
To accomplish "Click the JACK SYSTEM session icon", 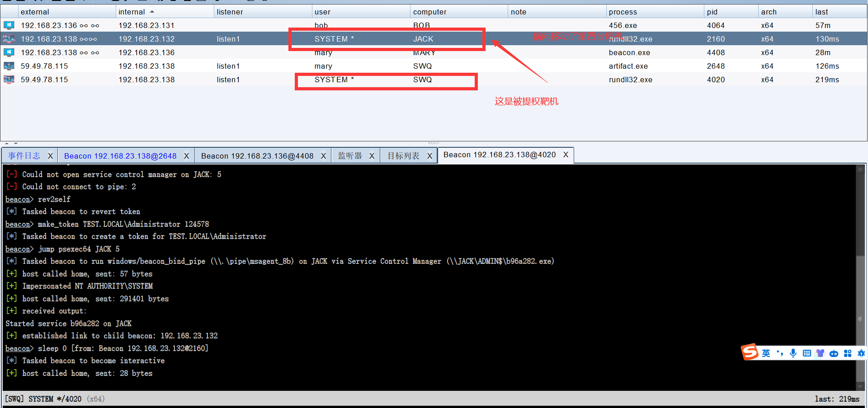I will (9, 39).
